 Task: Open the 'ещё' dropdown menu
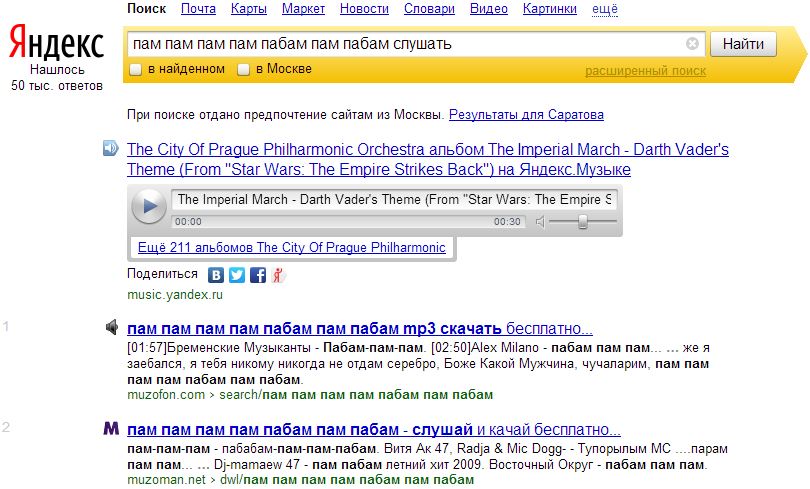(x=605, y=9)
